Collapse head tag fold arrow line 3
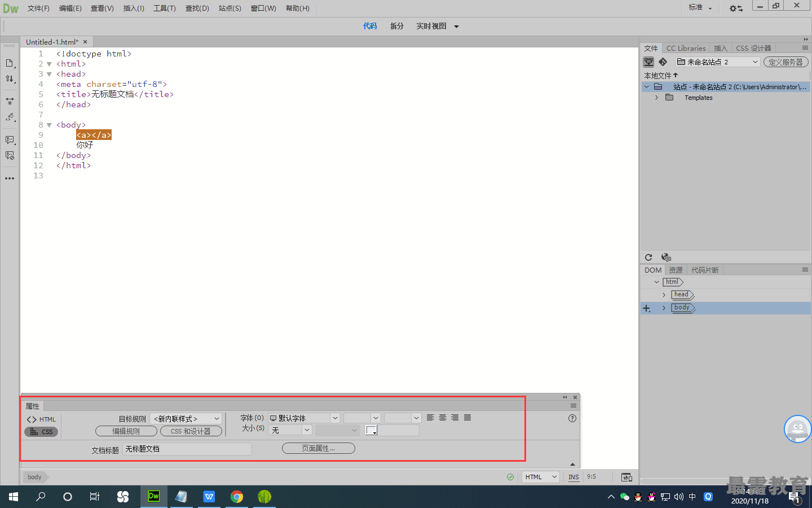812x508 pixels. (49, 75)
